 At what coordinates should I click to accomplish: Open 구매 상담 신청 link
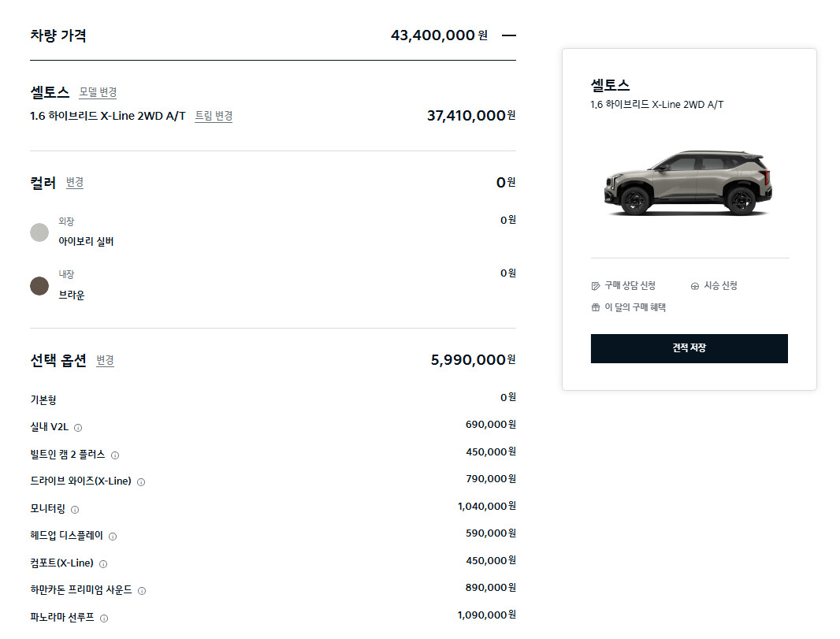(x=623, y=285)
